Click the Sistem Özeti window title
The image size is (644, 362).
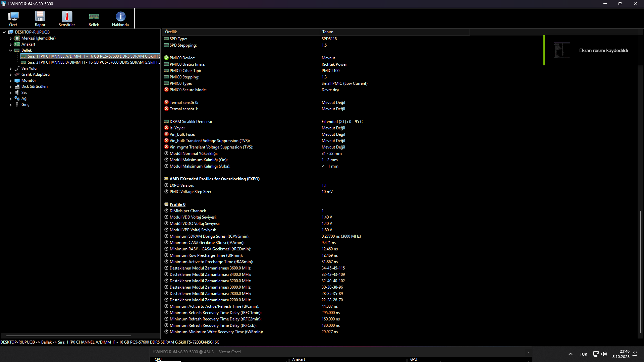[x=197, y=352]
